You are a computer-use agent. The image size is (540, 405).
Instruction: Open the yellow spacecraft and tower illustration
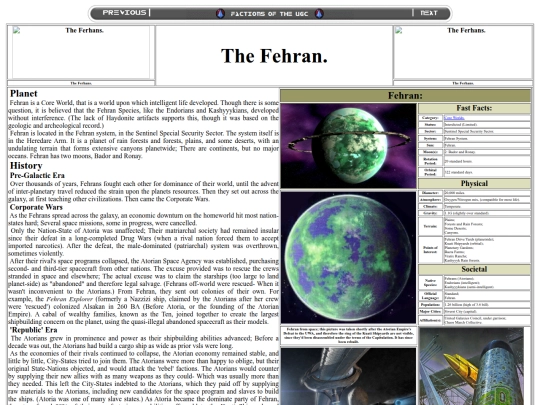(x=471, y=366)
